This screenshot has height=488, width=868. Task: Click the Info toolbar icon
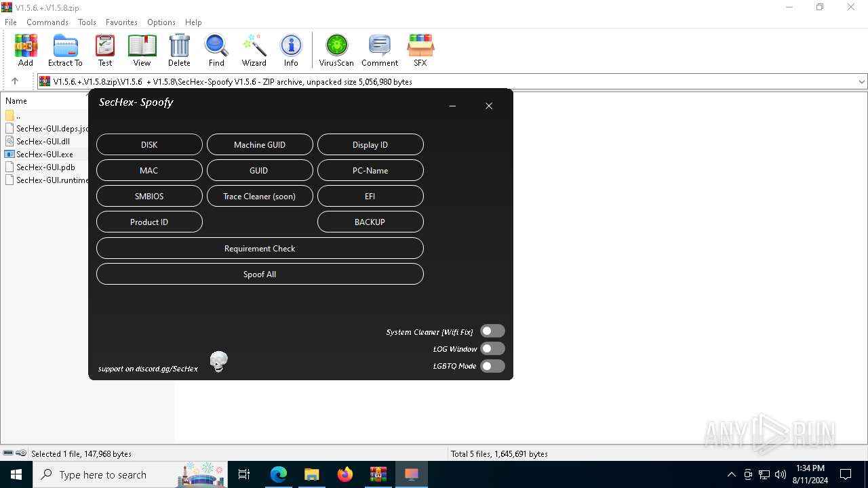(x=291, y=51)
